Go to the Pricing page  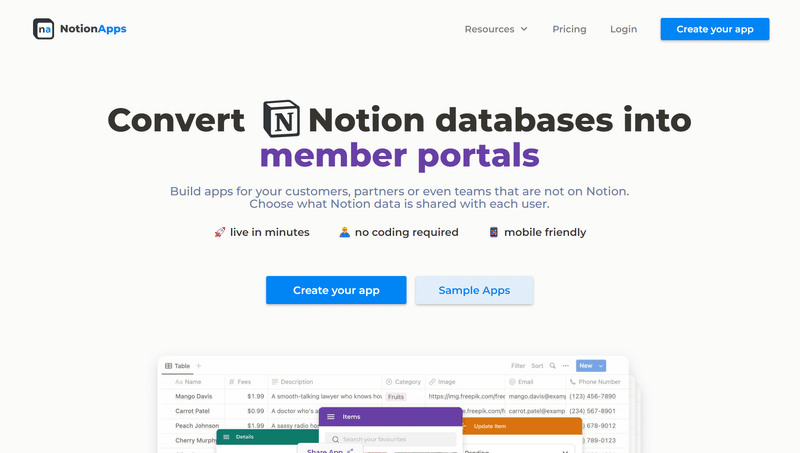[569, 29]
